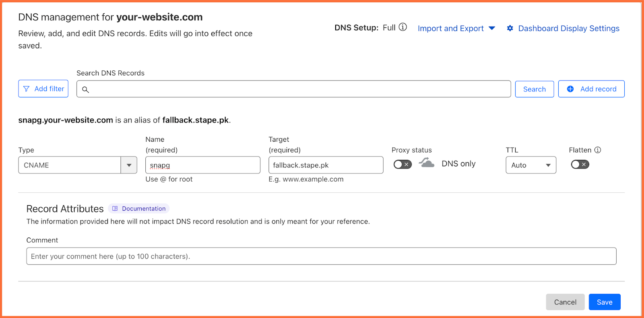This screenshot has height=318, width=644.
Task: Turn on the Flatten toggle
Action: click(580, 164)
